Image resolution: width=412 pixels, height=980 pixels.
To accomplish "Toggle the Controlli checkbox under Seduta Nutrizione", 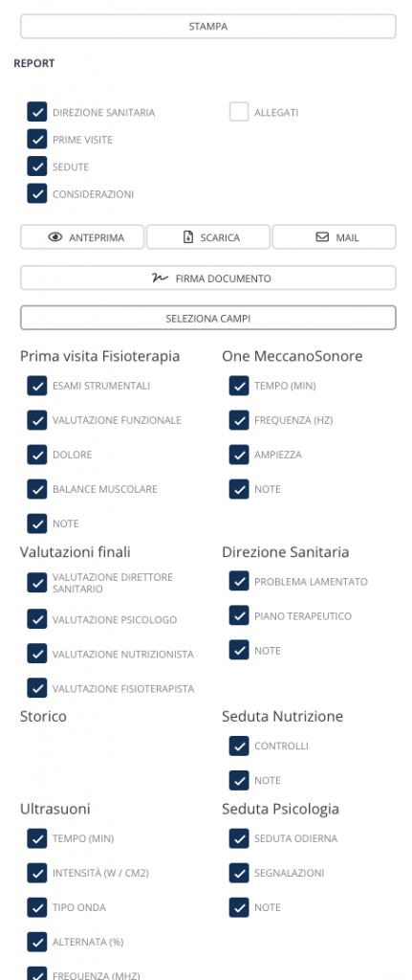I will [238, 746].
